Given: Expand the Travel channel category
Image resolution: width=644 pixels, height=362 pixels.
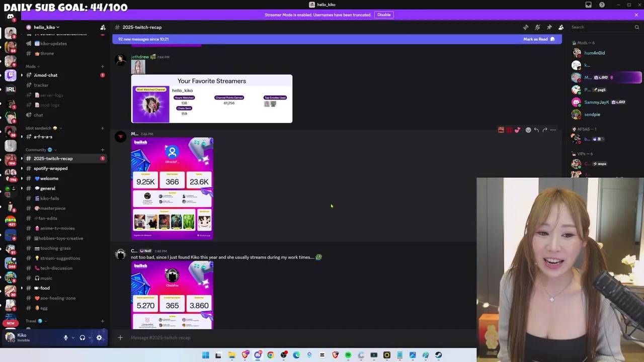Looking at the screenshot, I should pyautogui.click(x=36, y=321).
